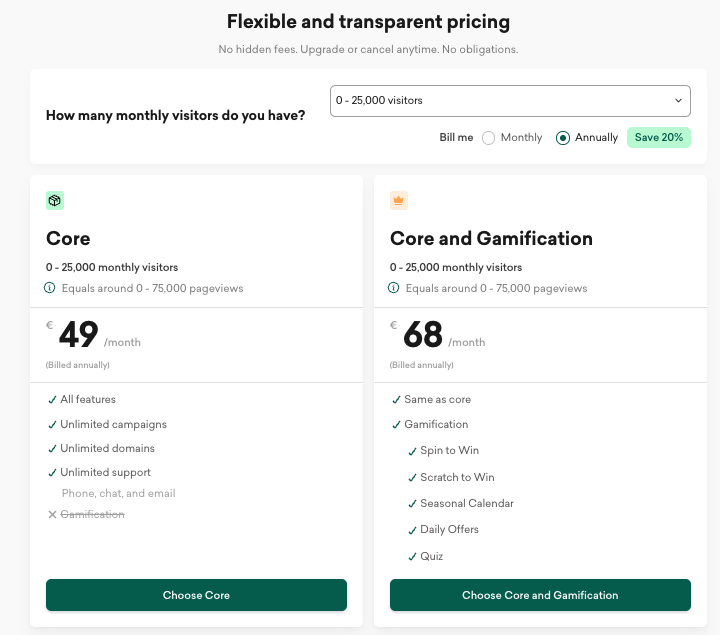Click the green Core plan box icon
The width and height of the screenshot is (720, 635).
[55, 201]
